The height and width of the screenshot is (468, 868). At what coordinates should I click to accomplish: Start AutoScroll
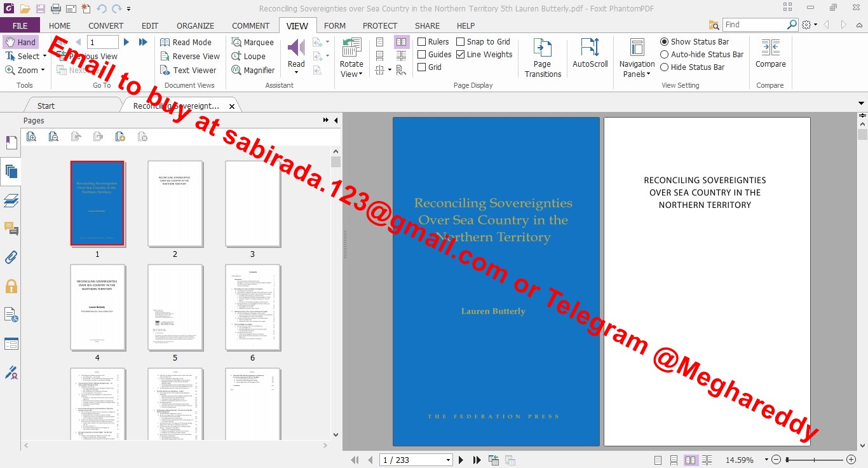590,53
